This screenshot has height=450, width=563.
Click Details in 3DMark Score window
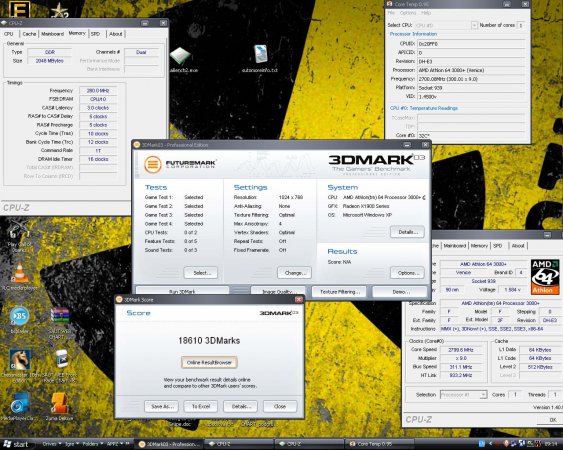240,406
